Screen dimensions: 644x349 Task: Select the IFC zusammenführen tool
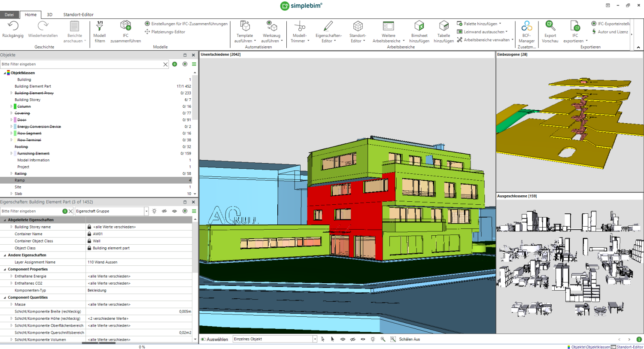coord(125,30)
